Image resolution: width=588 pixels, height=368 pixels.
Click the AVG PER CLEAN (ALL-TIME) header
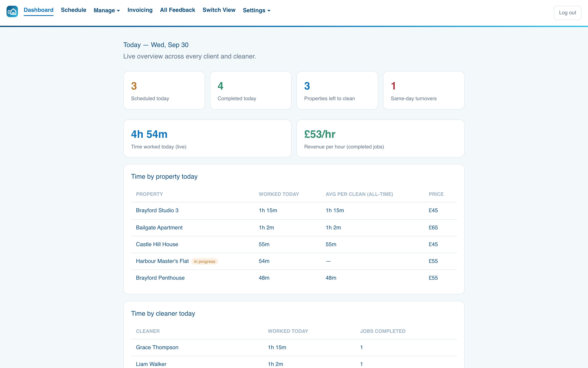tap(359, 194)
